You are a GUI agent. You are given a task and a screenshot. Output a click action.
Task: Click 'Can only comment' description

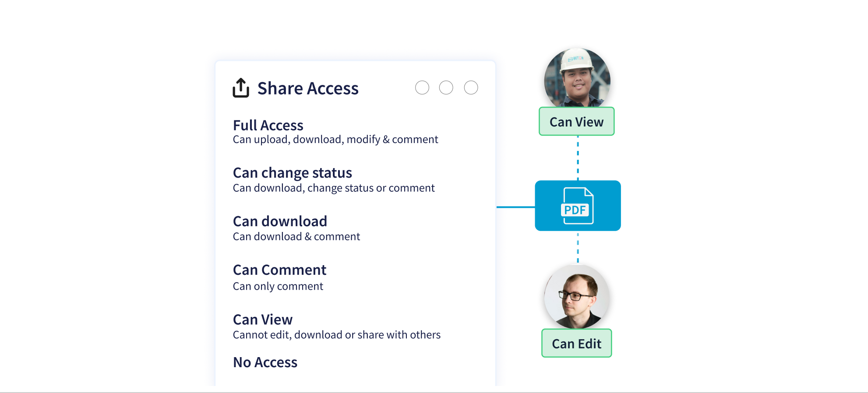(278, 286)
